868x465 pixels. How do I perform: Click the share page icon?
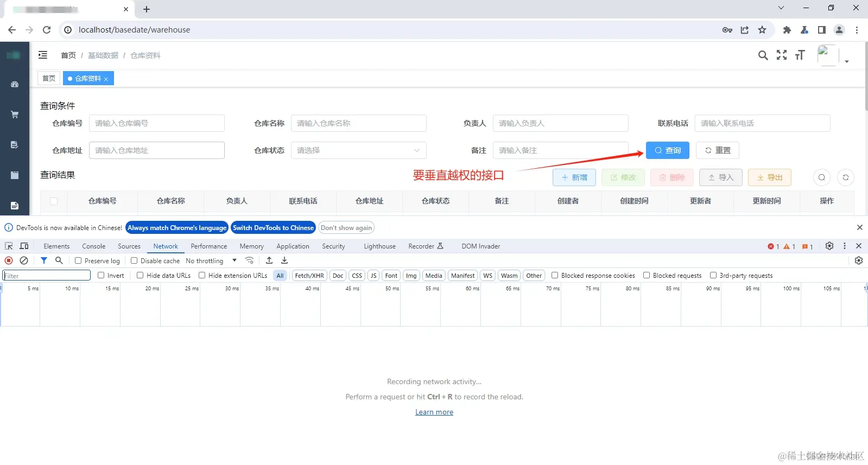click(x=745, y=30)
